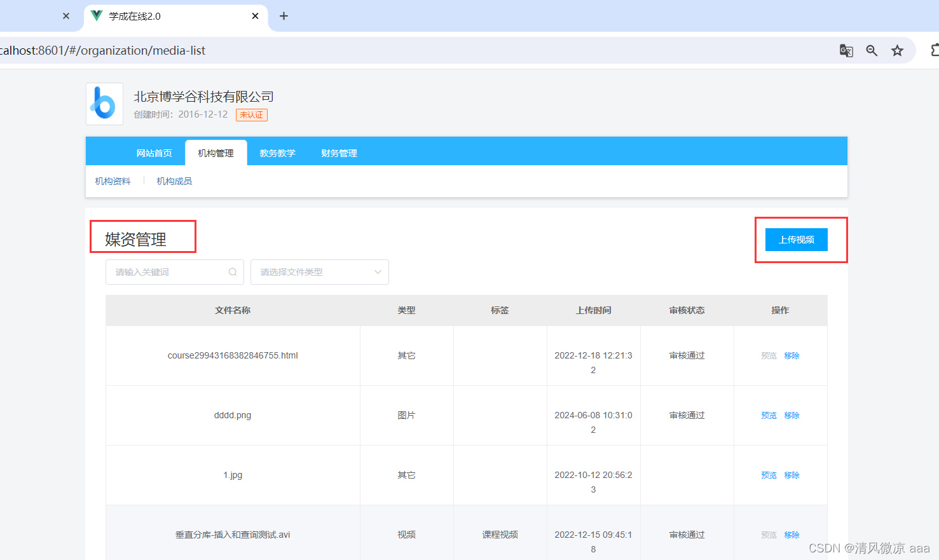Click company name 北京博学谷科技有限公司
The height and width of the screenshot is (560, 939).
(203, 97)
